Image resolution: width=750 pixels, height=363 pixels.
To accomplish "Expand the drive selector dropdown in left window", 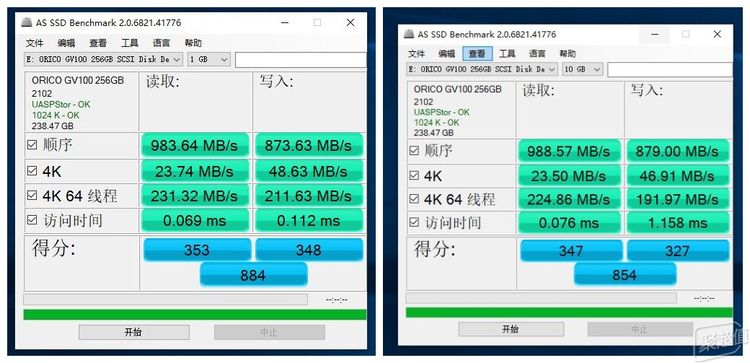I will (176, 59).
